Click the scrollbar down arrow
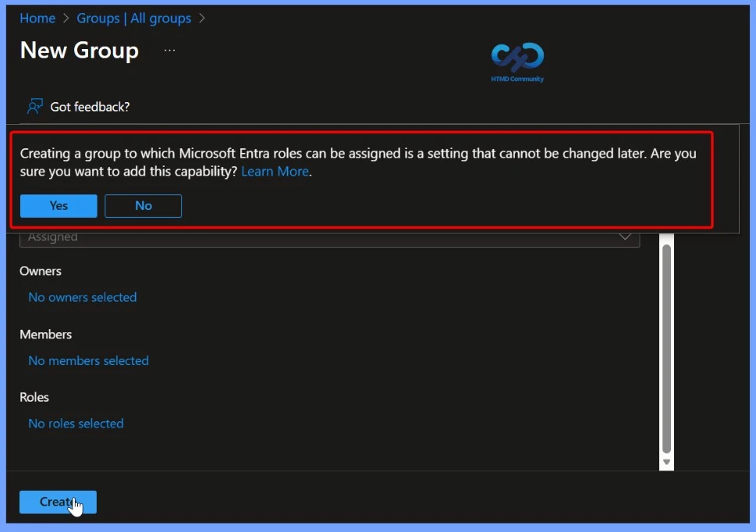The width and height of the screenshot is (756, 532). [666, 462]
